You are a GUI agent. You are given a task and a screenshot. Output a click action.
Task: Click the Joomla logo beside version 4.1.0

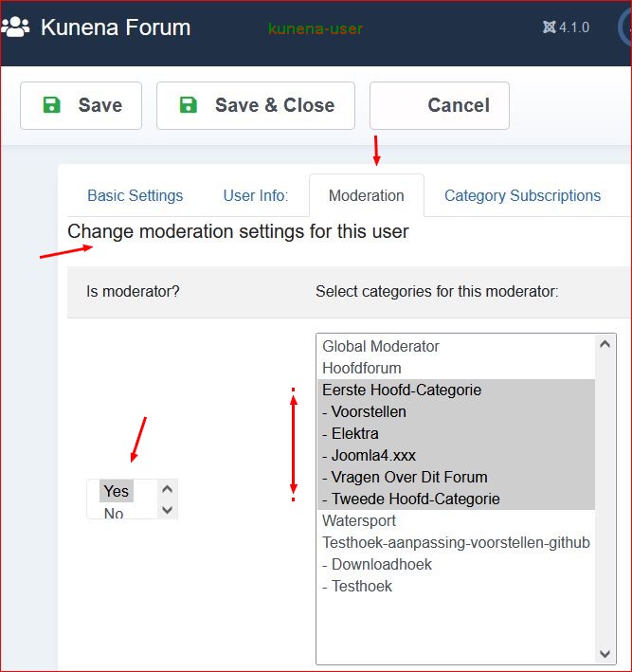click(549, 28)
